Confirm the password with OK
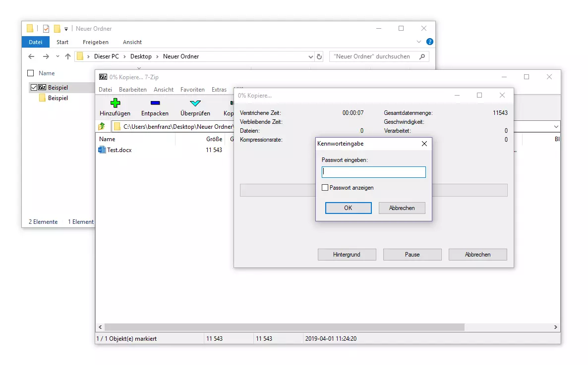588x365 pixels. (349, 208)
